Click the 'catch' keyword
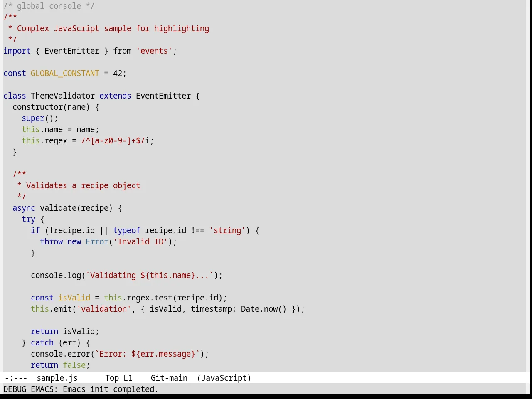Image resolution: width=532 pixels, height=399 pixels. pyautogui.click(x=42, y=342)
